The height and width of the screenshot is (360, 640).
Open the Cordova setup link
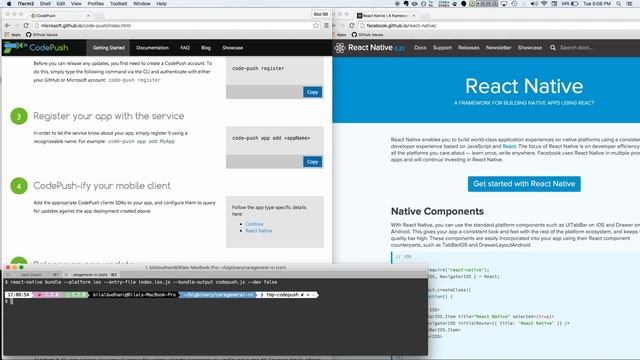(x=254, y=224)
